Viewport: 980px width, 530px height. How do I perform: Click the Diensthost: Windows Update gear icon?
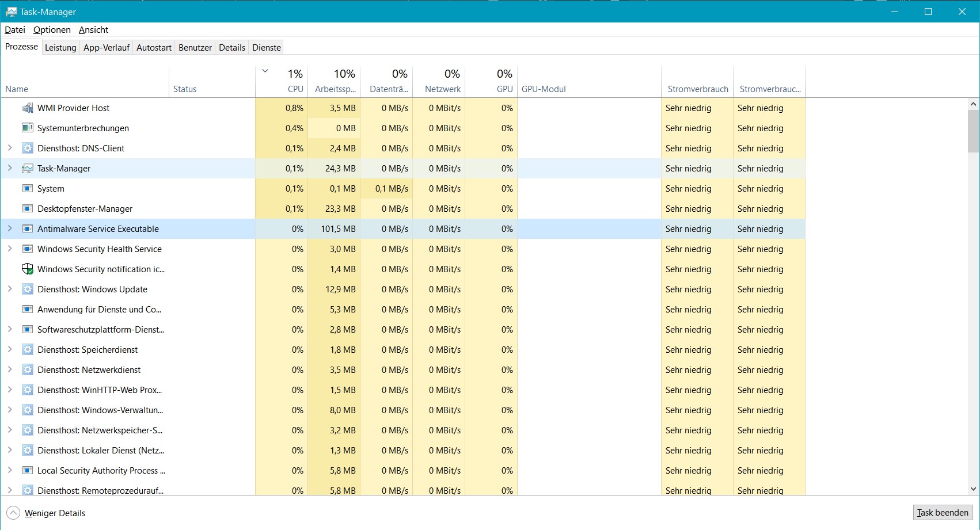[x=27, y=289]
